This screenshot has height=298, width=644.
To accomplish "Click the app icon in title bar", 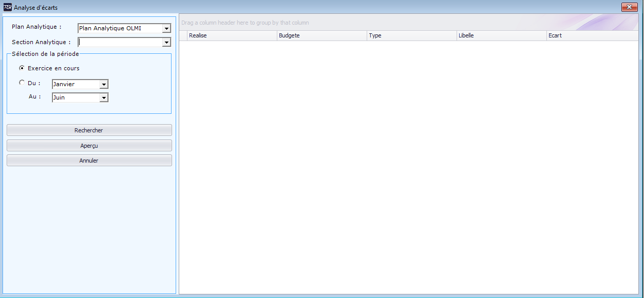I will click(7, 7).
